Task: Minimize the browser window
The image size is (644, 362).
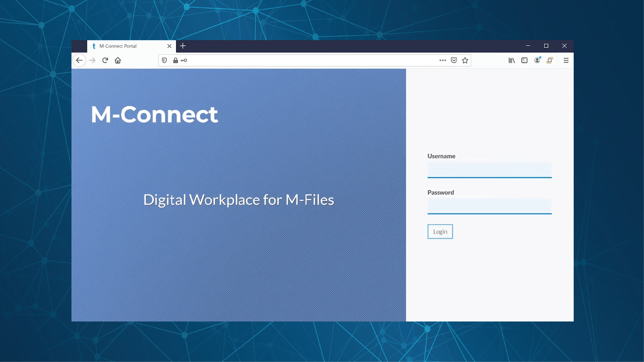Action: [x=528, y=46]
